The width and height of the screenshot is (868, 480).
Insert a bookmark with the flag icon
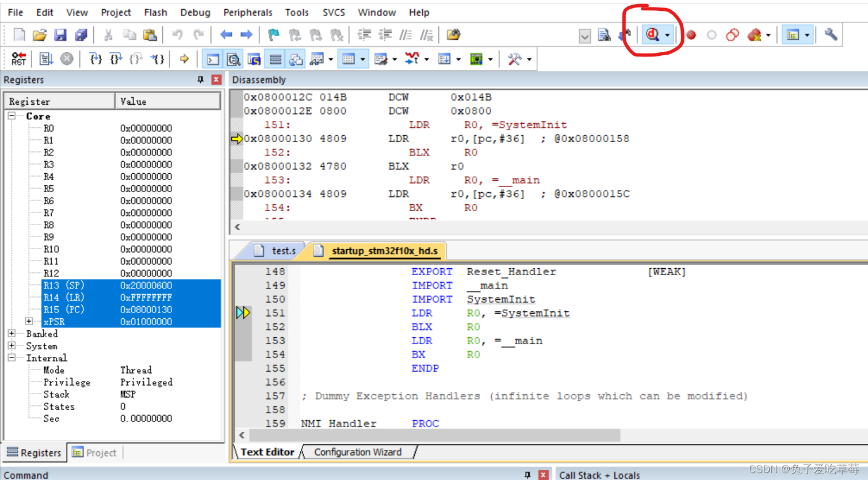274,35
